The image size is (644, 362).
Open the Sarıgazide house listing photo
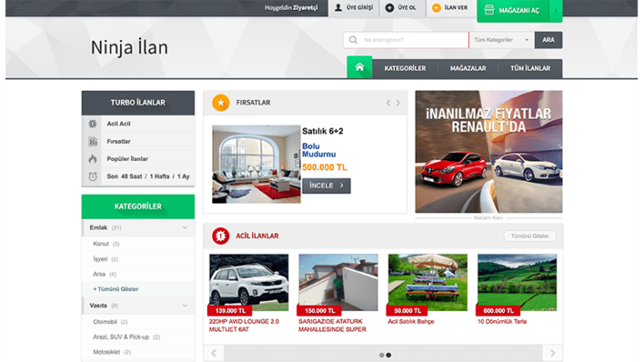[x=339, y=282]
